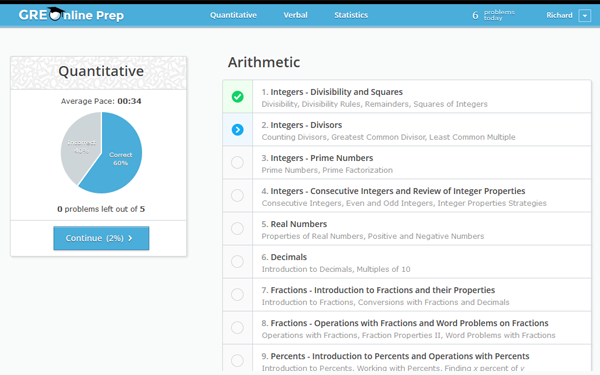The width and height of the screenshot is (600, 375).
Task: Open lesson 8 Operations with Fractions and Word Problems
Action: (422, 328)
